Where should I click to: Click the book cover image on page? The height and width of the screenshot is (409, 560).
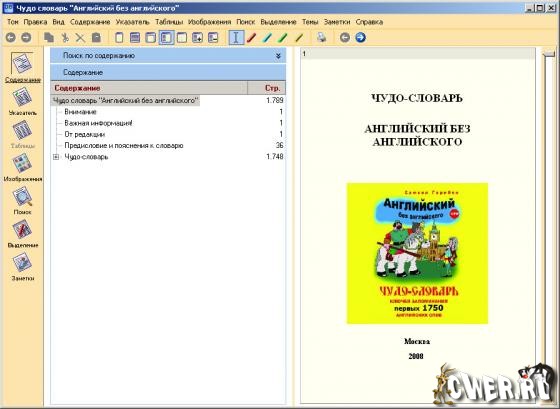[x=417, y=253]
